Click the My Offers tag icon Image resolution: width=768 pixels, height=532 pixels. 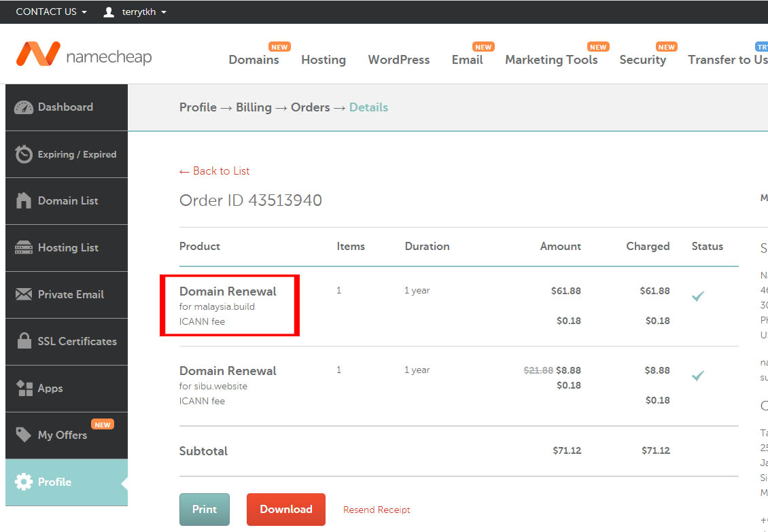click(x=23, y=435)
